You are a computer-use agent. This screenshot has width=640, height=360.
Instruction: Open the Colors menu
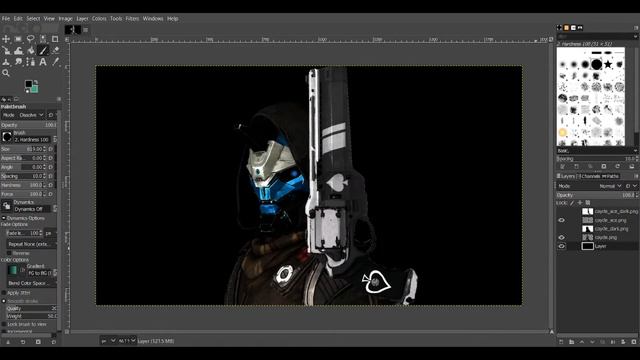point(99,19)
